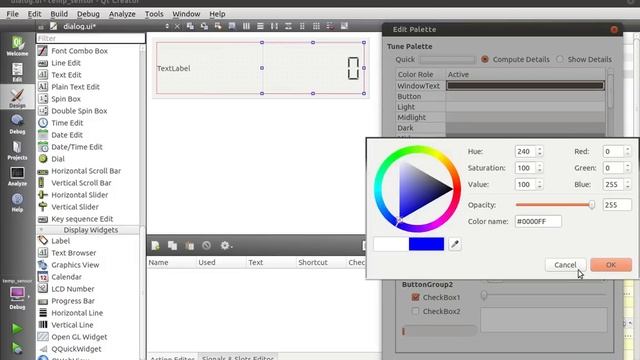Click the Delete action icon in Action Editor

207,245
